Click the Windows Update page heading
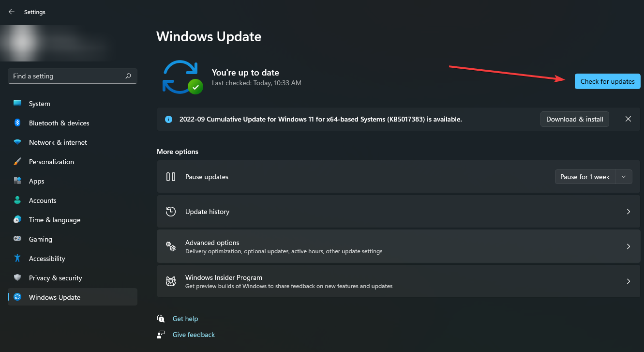This screenshot has height=352, width=644. [x=209, y=37]
